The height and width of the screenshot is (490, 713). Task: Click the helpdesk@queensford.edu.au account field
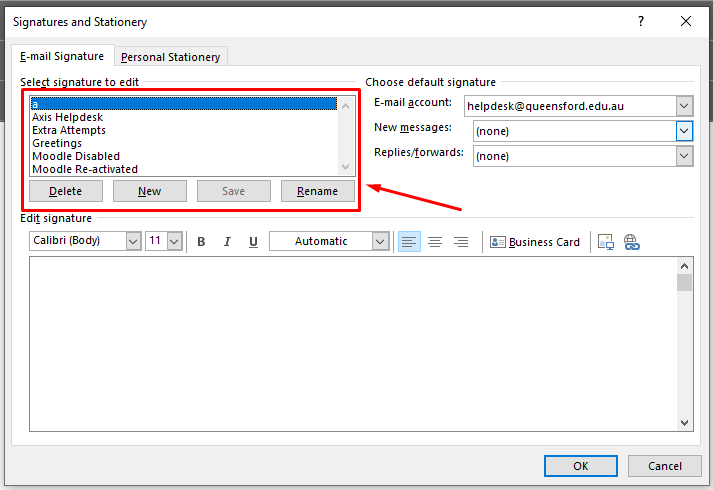click(x=570, y=106)
